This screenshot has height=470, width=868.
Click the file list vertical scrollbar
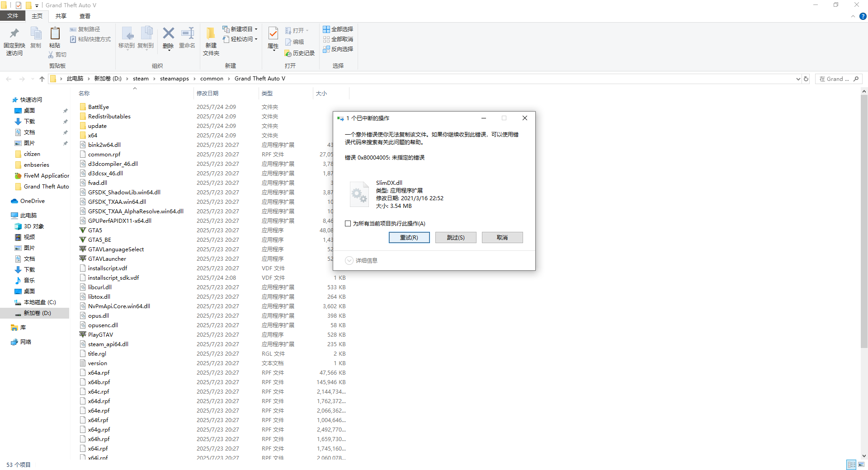click(x=864, y=221)
